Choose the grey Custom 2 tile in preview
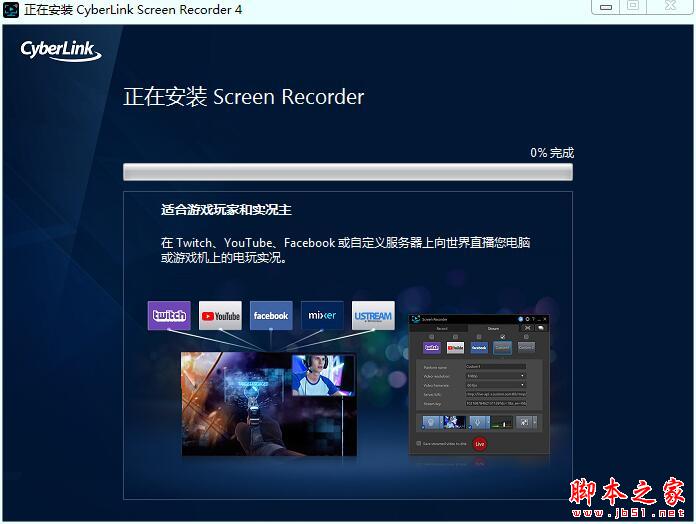 [x=526, y=347]
